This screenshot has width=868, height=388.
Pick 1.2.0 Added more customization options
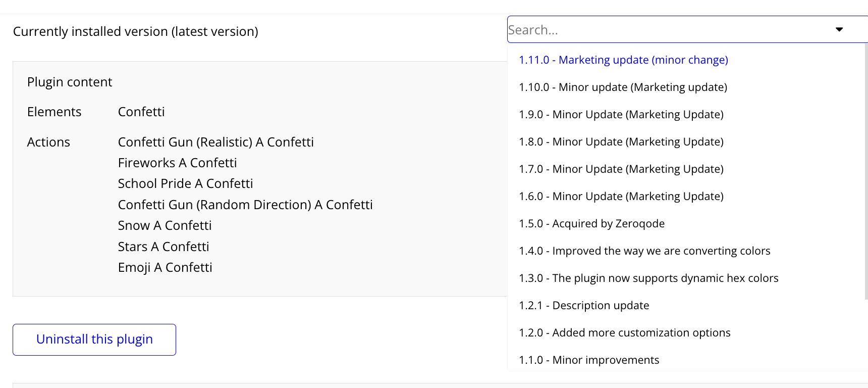[624, 333]
